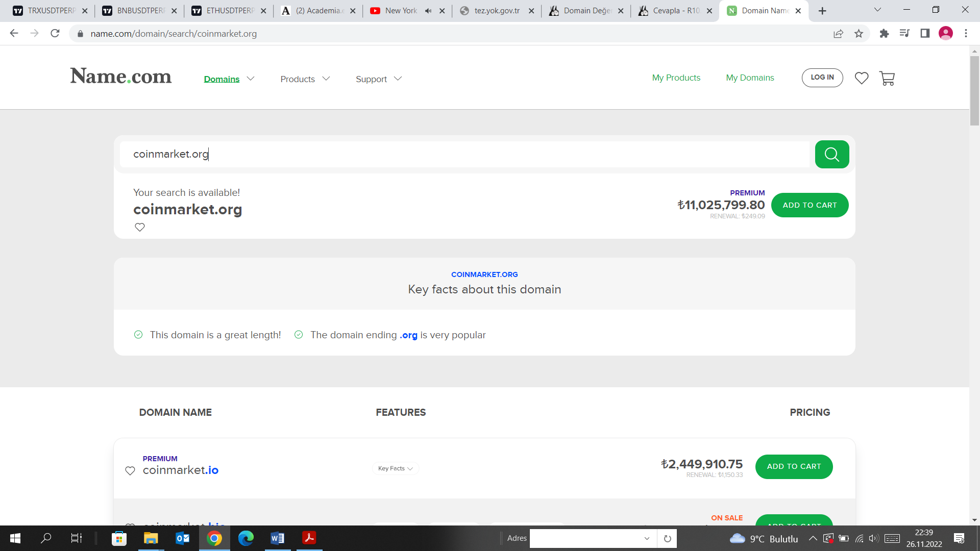The image size is (980, 551).
Task: Open Outlook from taskbar
Action: pyautogui.click(x=182, y=538)
